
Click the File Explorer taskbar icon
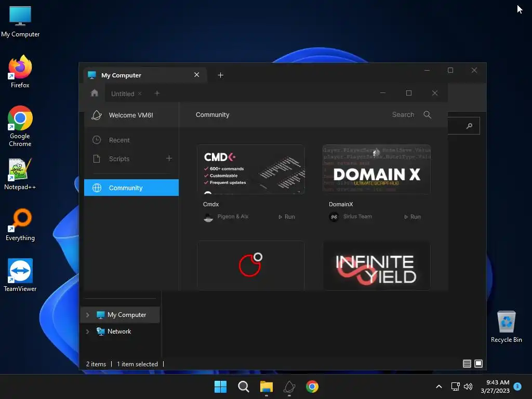(267, 387)
